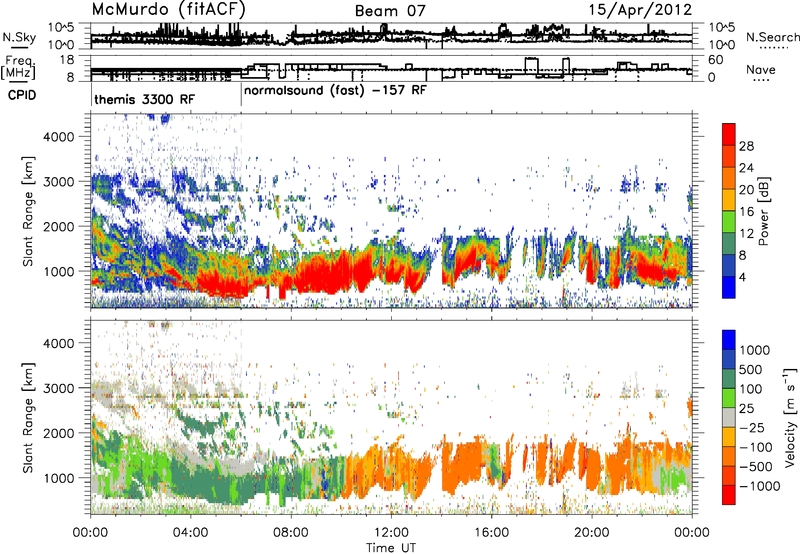Click the light green Power colorbar segment near 16
Viewport: 800px width, 554px height.
click(729, 221)
